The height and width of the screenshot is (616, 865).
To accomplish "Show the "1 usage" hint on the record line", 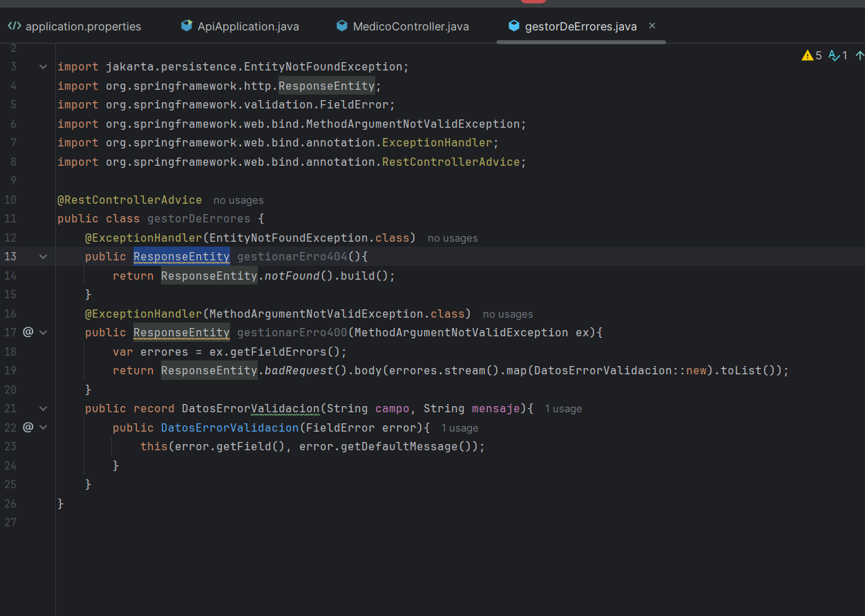I will pos(563,409).
